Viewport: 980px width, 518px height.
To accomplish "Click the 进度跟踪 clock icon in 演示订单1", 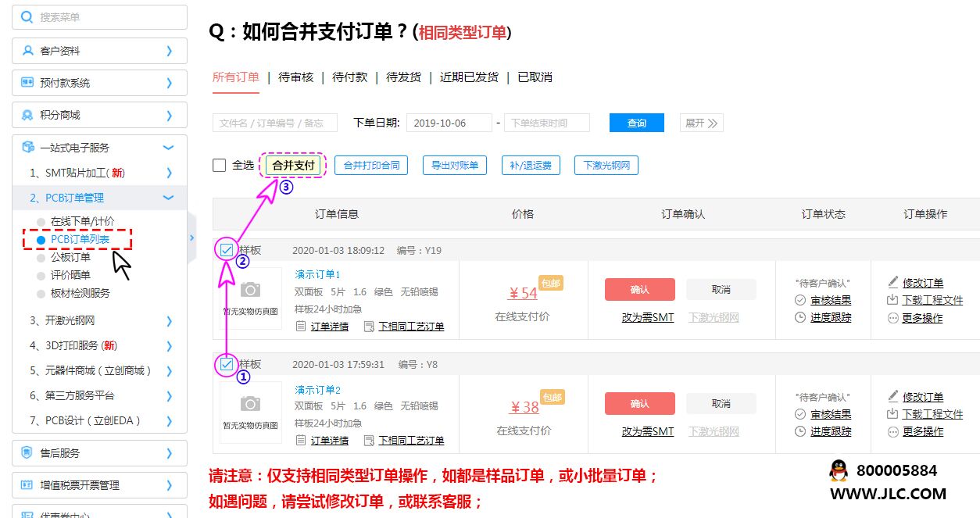I will click(800, 317).
